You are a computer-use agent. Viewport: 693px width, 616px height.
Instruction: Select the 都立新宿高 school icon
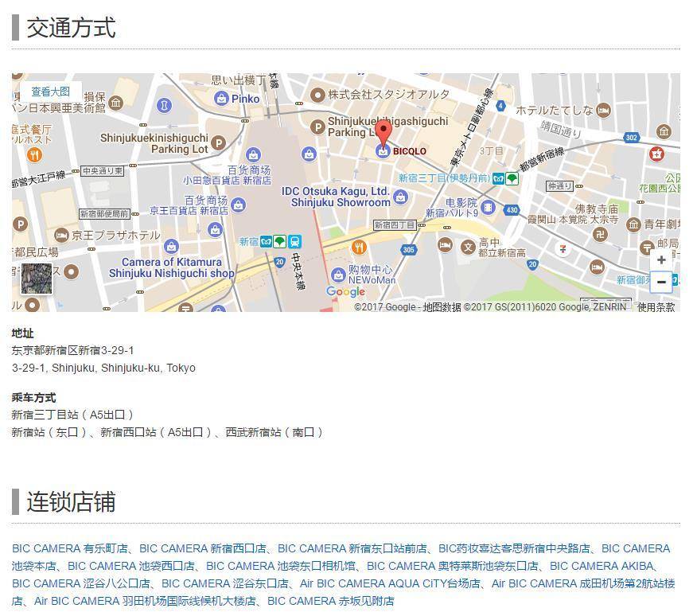(x=468, y=248)
